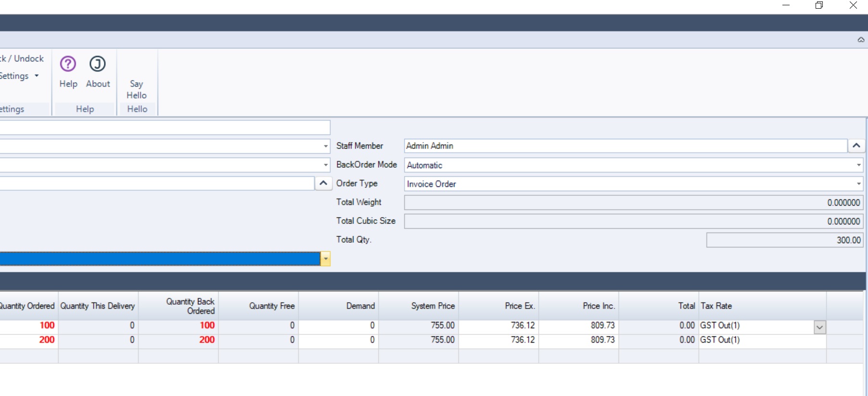Expand the blue highlighted combo box arrow

[x=326, y=259]
